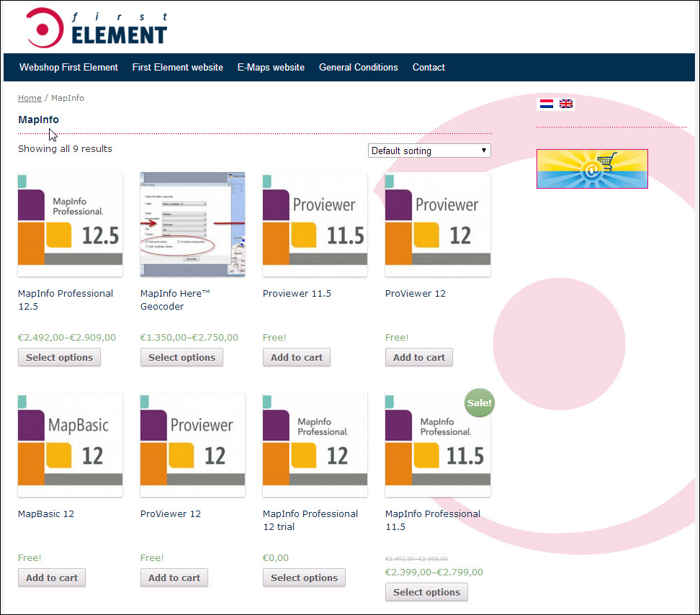Open the Contact menu item
This screenshot has height=615, width=700.
[x=428, y=68]
